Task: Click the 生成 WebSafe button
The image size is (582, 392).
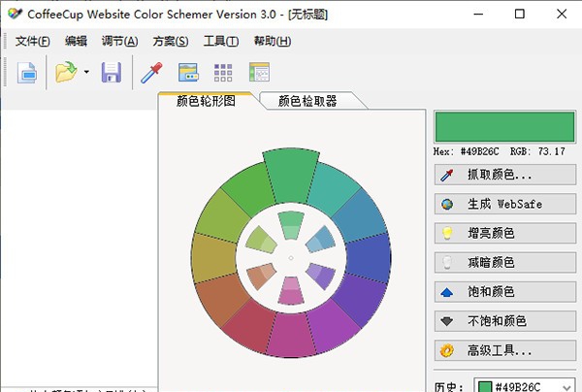Action: pos(499,205)
